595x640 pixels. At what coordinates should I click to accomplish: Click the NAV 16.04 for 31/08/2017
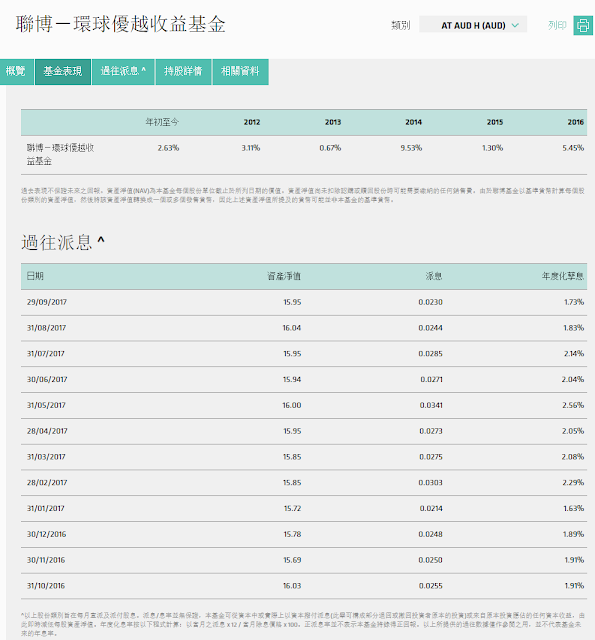coord(292,328)
